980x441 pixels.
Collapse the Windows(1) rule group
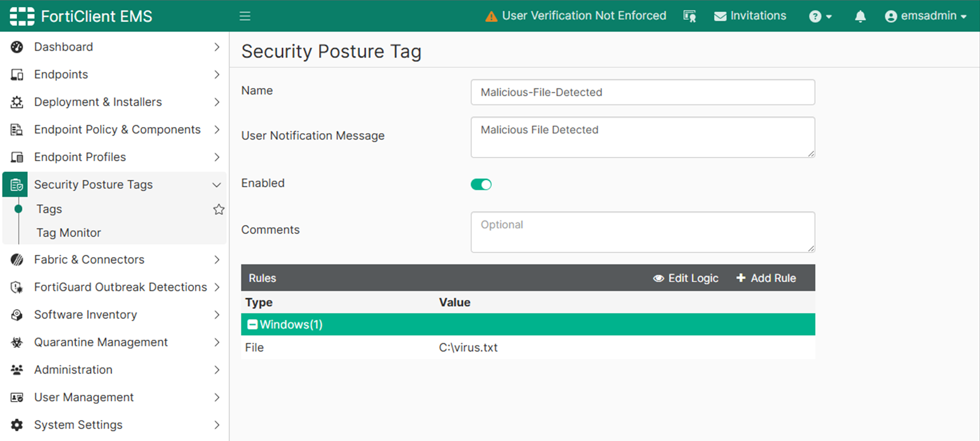(x=252, y=324)
